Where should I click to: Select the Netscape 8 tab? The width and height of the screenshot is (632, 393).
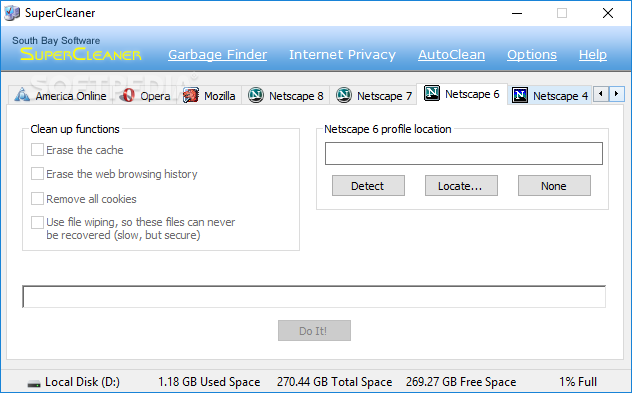point(286,96)
